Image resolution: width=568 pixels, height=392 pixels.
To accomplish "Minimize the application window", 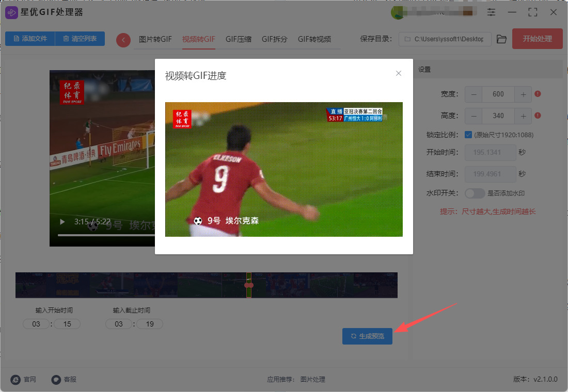I will coord(512,12).
